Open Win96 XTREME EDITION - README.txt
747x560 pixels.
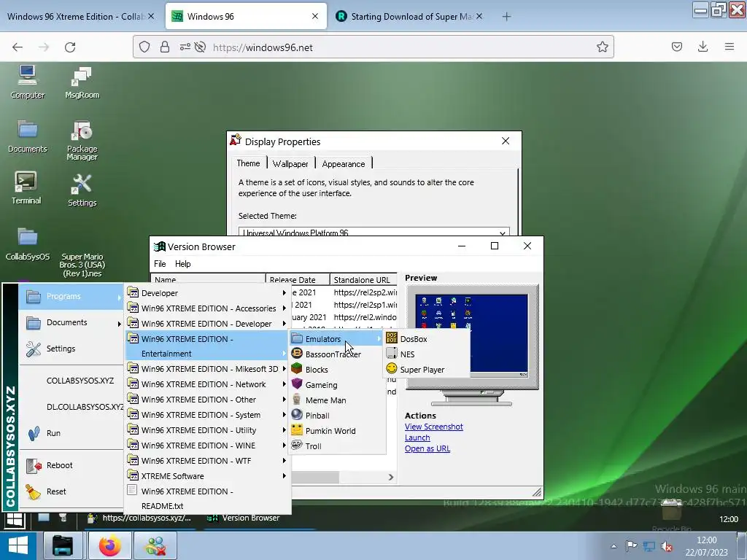207,499
